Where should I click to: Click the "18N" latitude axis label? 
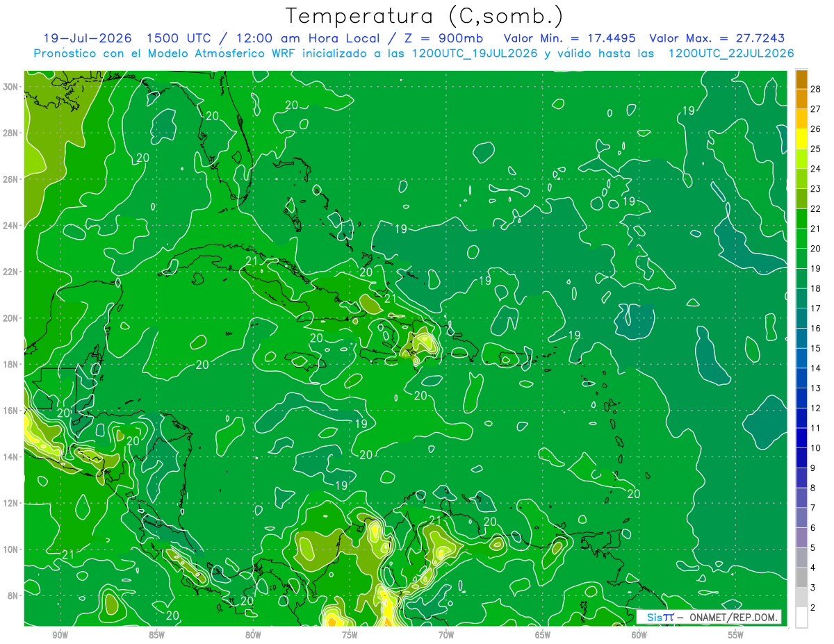pyautogui.click(x=12, y=364)
